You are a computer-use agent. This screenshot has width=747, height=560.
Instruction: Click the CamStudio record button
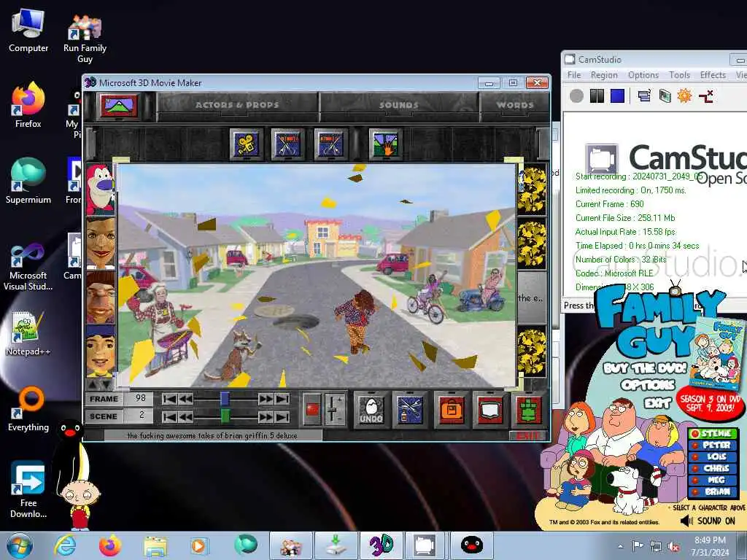[576, 96]
